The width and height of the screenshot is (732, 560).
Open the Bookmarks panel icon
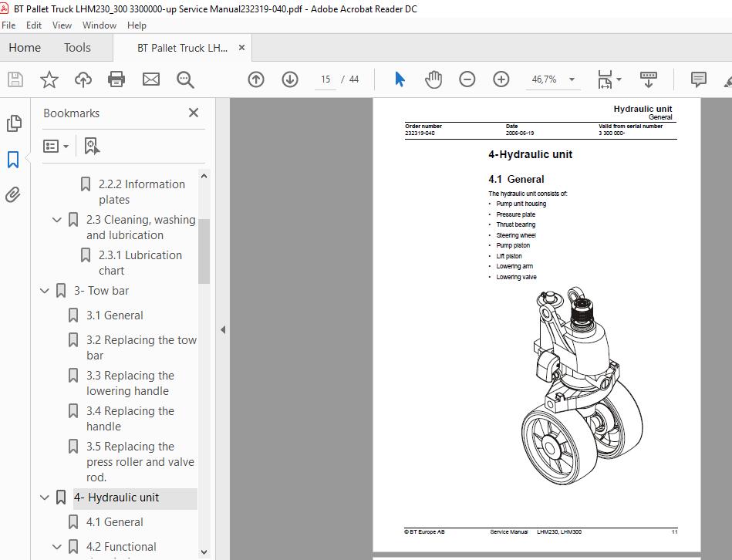coord(13,160)
